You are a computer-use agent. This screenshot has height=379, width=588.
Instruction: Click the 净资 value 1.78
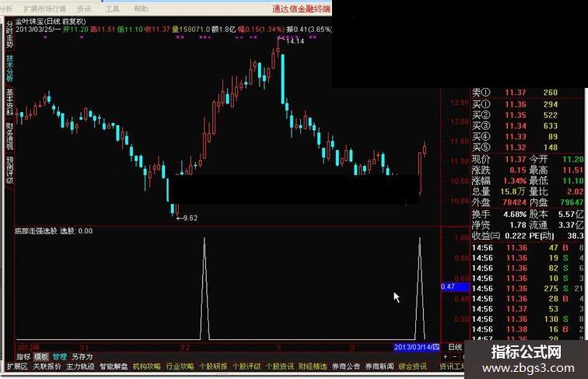pos(518,225)
